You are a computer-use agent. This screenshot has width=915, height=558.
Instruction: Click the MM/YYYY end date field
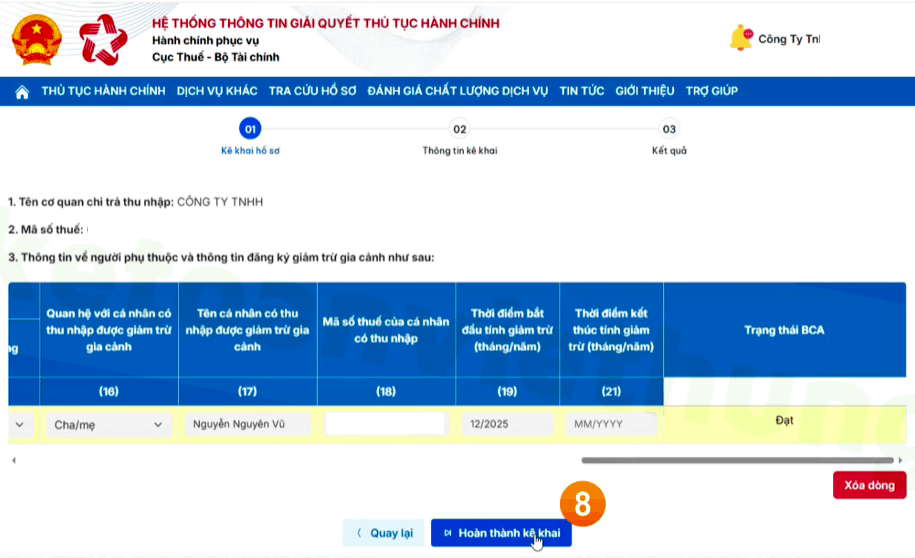(x=611, y=424)
